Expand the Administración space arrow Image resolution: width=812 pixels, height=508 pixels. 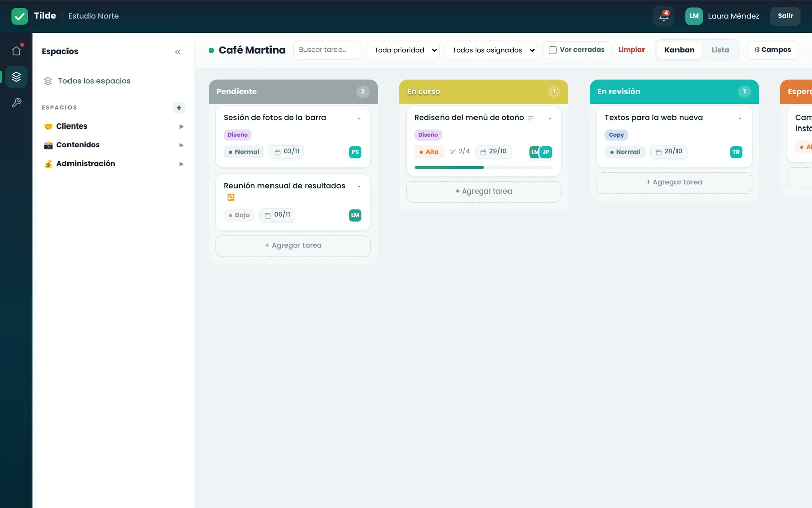click(x=181, y=164)
